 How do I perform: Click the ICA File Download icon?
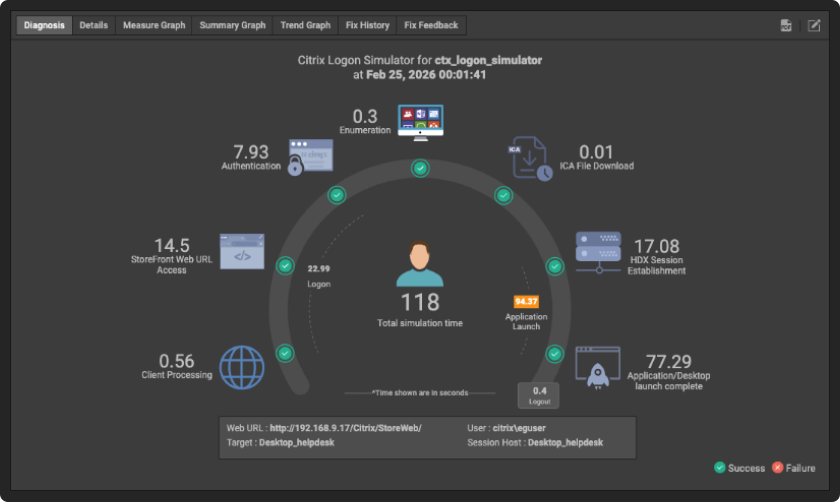530,158
